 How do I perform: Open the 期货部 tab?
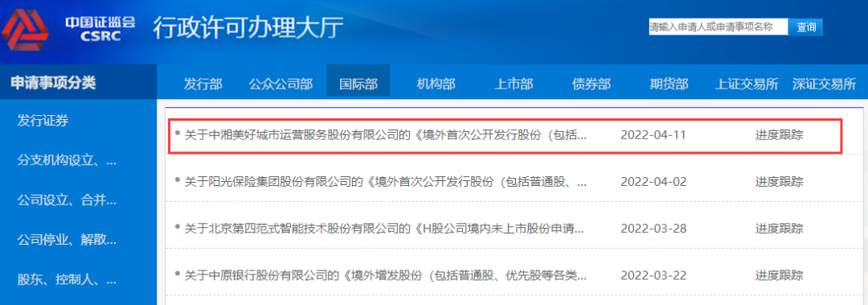669,84
